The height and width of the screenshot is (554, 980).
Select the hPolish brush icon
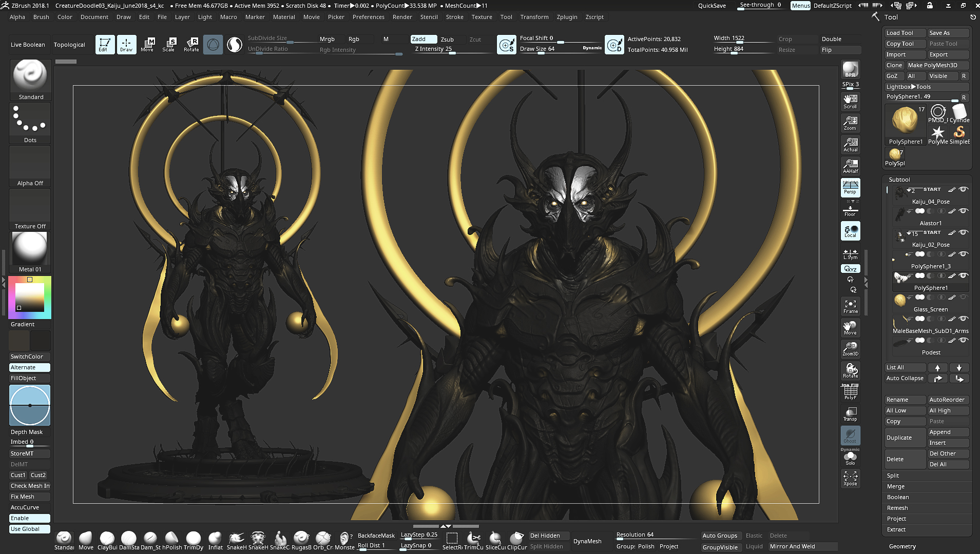(x=172, y=541)
